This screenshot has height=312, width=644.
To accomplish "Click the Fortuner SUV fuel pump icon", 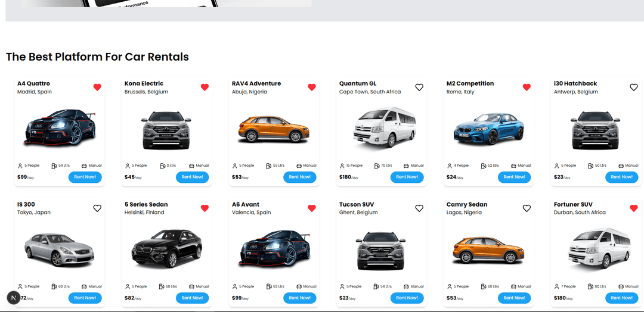I will 590,286.
